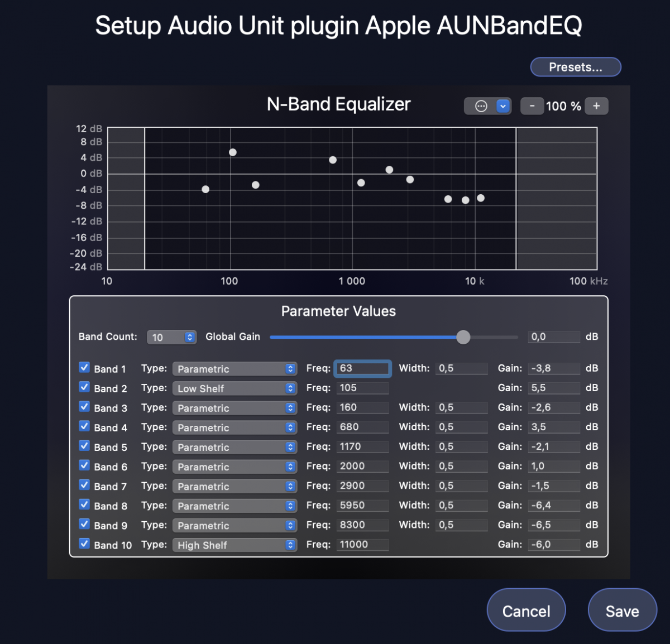Click the Cancel button
The image size is (670, 644).
click(x=527, y=611)
